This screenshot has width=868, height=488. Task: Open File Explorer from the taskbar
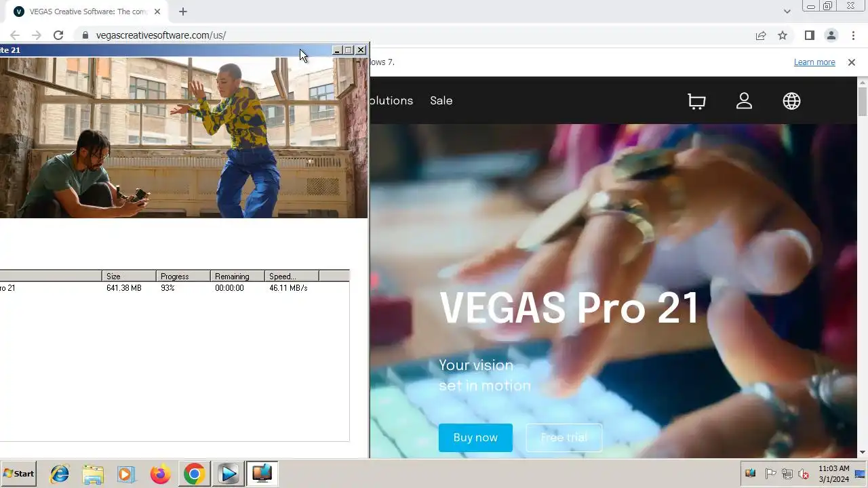(x=93, y=474)
